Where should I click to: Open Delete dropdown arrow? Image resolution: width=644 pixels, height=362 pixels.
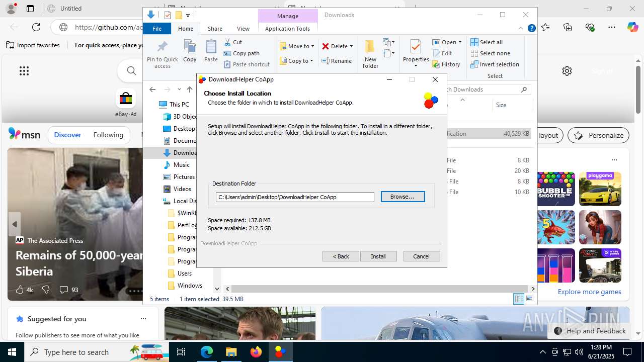[351, 46]
